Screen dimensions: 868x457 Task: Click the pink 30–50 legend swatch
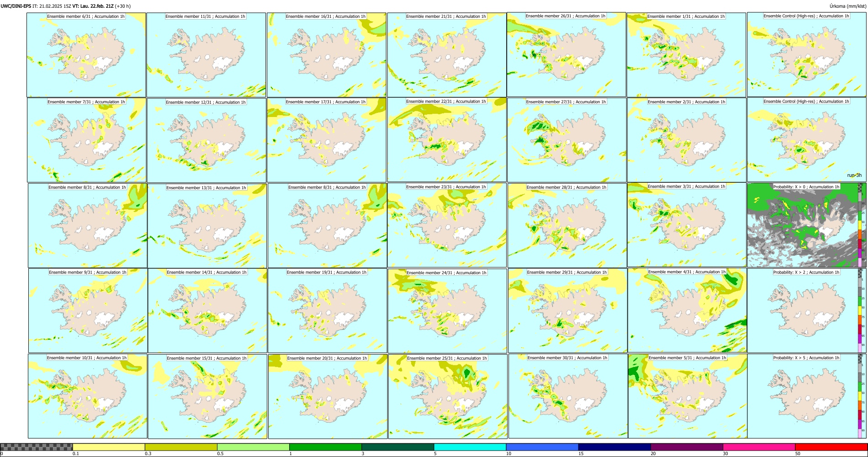[759, 447]
